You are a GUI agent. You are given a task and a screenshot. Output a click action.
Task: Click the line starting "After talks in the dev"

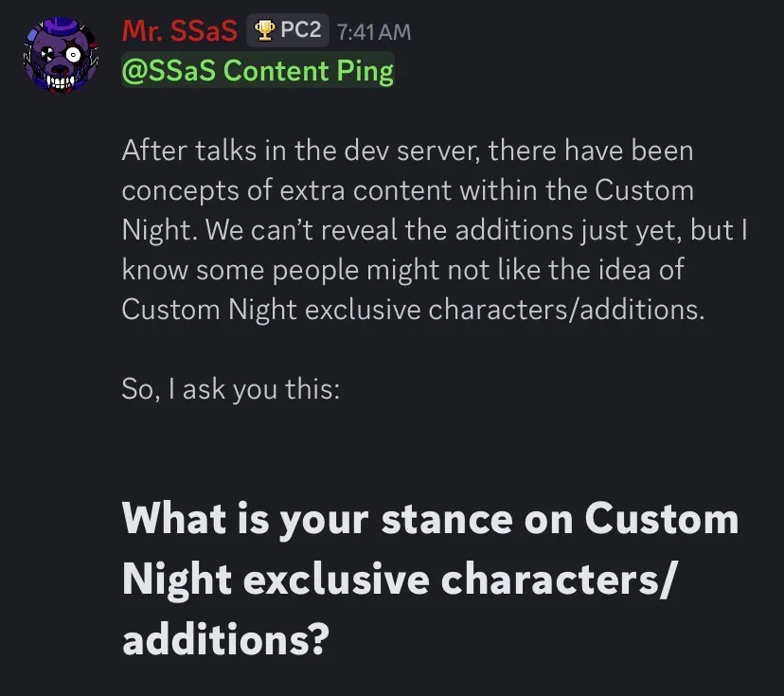click(408, 150)
